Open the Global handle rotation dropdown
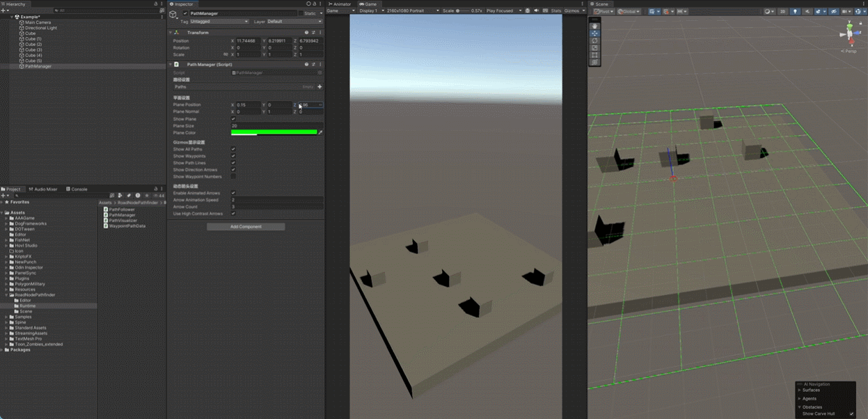The width and height of the screenshot is (868, 419). point(629,11)
